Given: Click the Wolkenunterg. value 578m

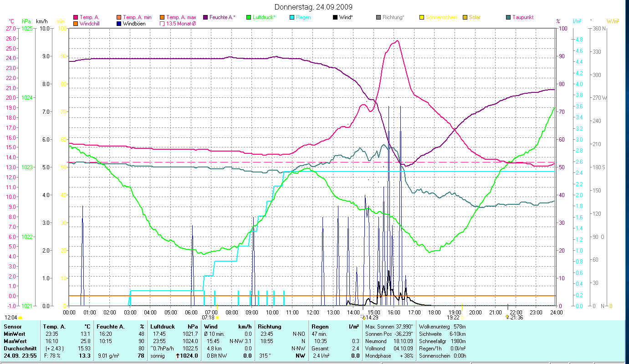Looking at the screenshot, I should (x=459, y=327).
